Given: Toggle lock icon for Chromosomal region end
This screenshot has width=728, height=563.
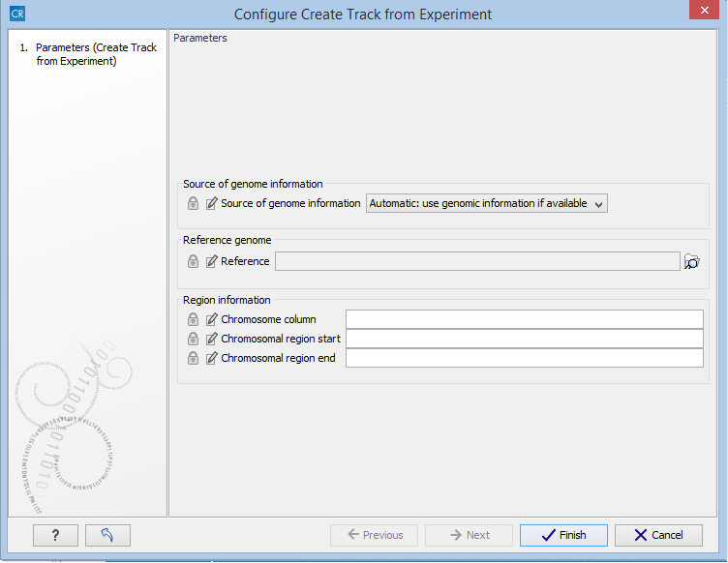Looking at the screenshot, I should pyautogui.click(x=194, y=359).
